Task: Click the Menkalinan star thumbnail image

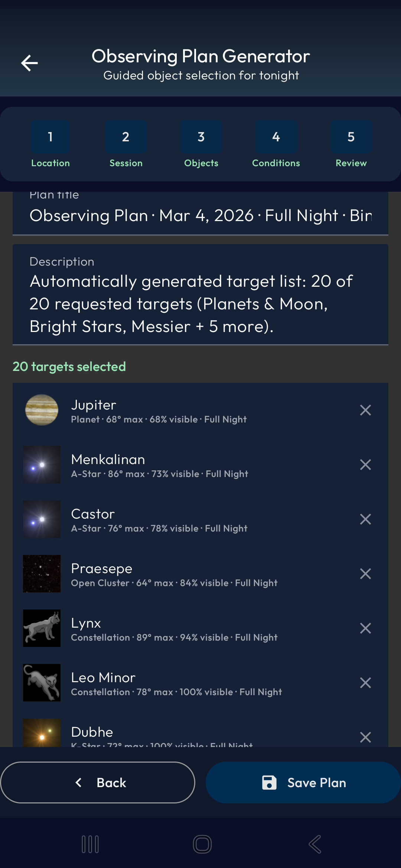Action: pyautogui.click(x=41, y=465)
